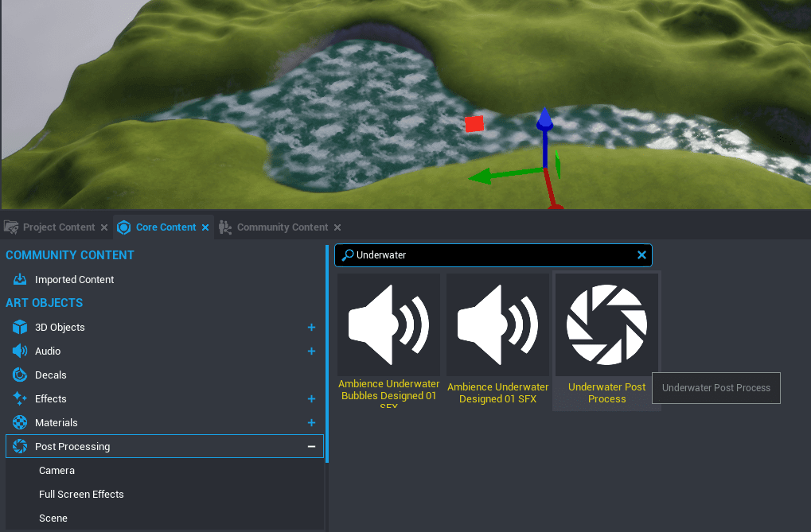Clear the search using the X button
The image size is (811, 532).
coord(641,255)
